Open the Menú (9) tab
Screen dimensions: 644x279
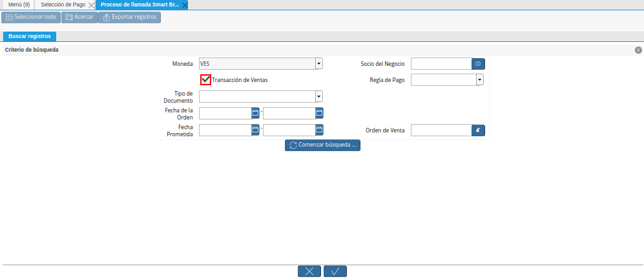pyautogui.click(x=19, y=5)
